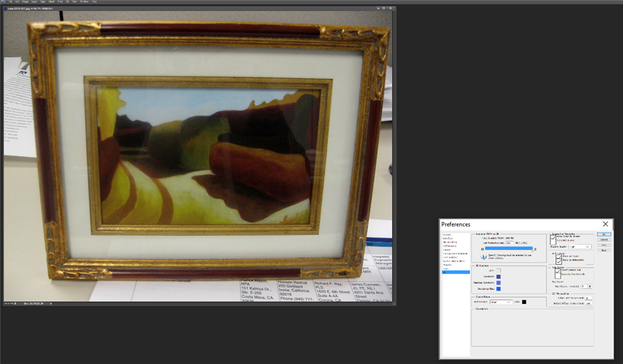The image size is (623, 364).
Task: Select Transparency & Gamut preferences category
Action: (x=455, y=253)
